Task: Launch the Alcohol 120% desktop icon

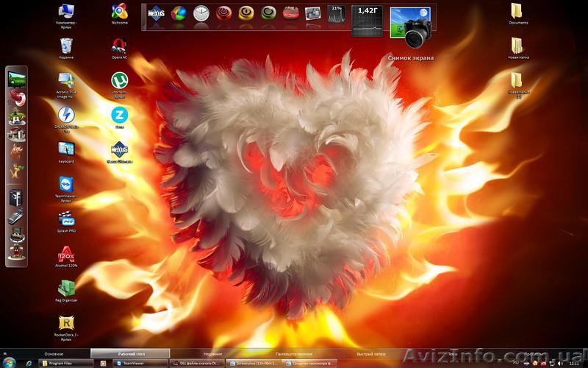Action: 66,255
